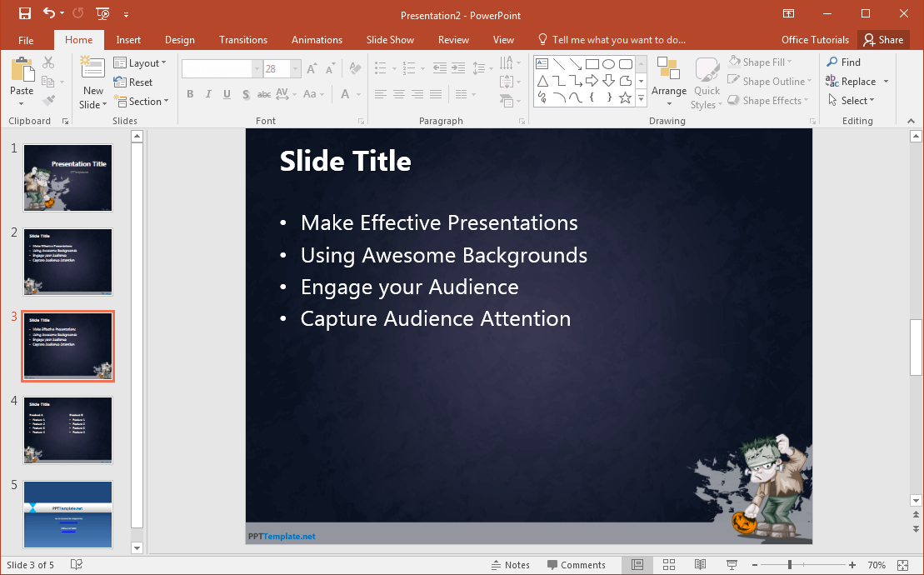Click the Save icon in title bar
Image resolution: width=924 pixels, height=575 pixels.
[x=25, y=13]
